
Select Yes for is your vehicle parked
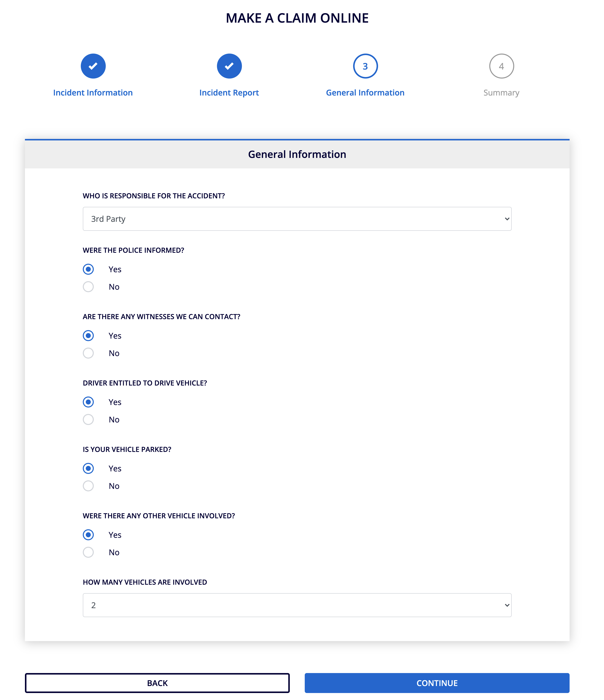(x=88, y=468)
